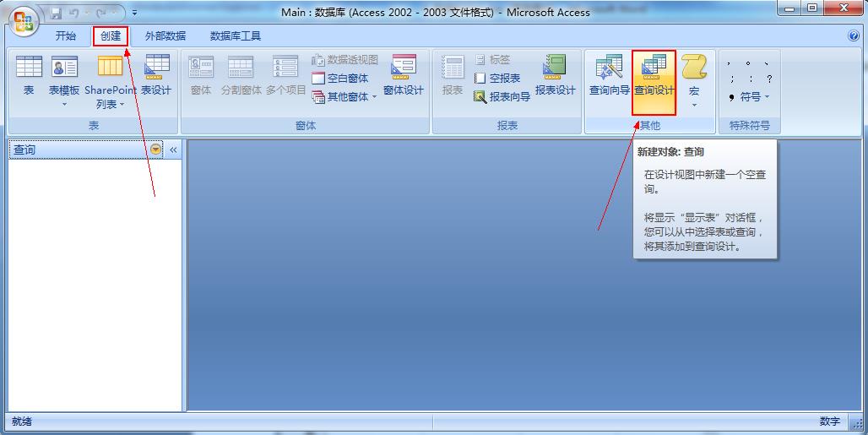Switch to the 开始 ribbon tab

point(65,36)
